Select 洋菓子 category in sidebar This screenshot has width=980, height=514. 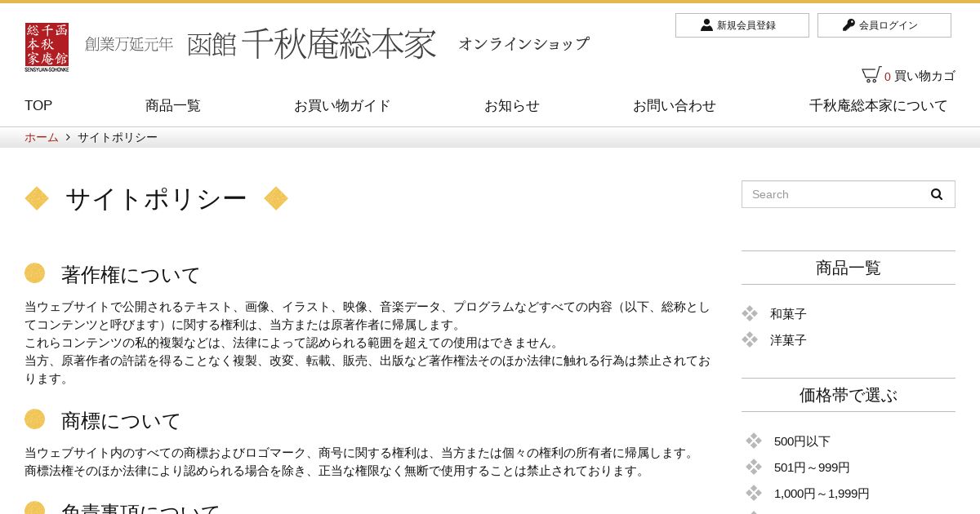(788, 340)
